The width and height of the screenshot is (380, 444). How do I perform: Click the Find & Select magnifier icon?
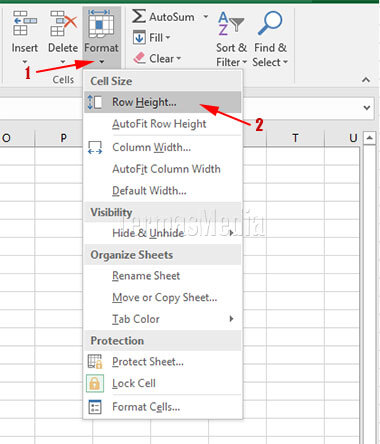click(x=270, y=23)
